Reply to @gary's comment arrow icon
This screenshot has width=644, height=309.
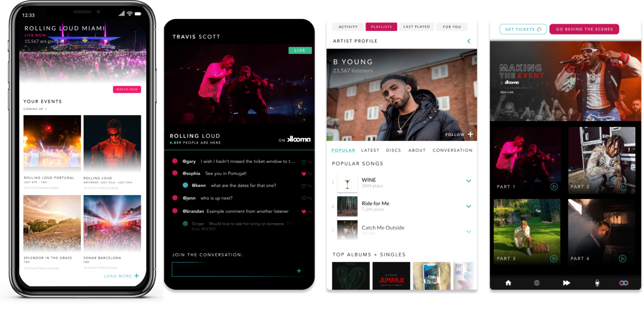[310, 162]
